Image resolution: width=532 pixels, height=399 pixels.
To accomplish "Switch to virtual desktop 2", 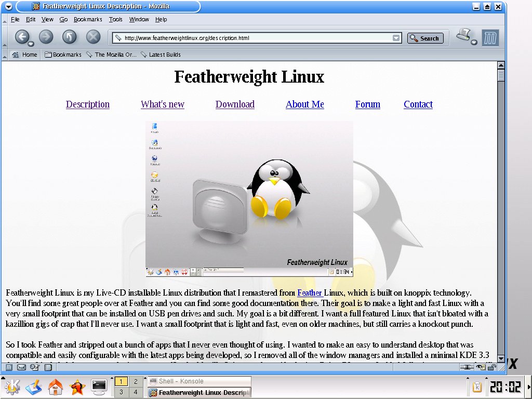I will pos(136,381).
